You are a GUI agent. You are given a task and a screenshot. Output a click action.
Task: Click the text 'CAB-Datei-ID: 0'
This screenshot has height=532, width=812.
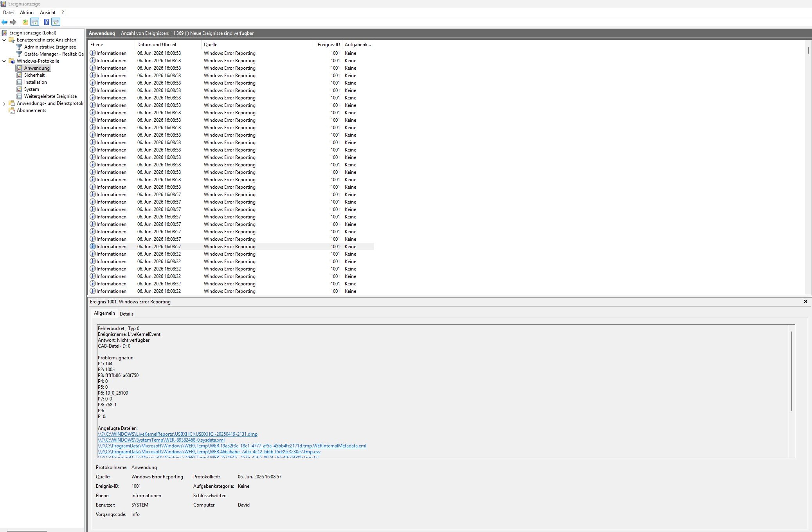coord(114,346)
